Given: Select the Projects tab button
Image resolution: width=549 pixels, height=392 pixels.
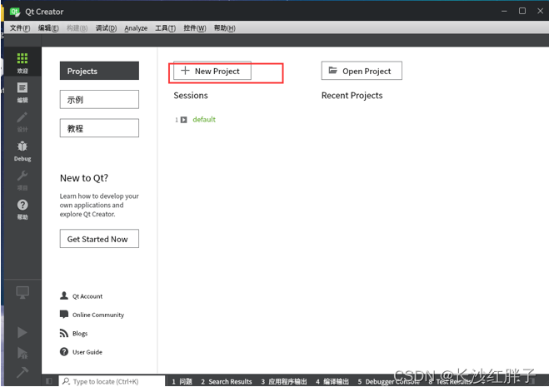Looking at the screenshot, I should 99,71.
